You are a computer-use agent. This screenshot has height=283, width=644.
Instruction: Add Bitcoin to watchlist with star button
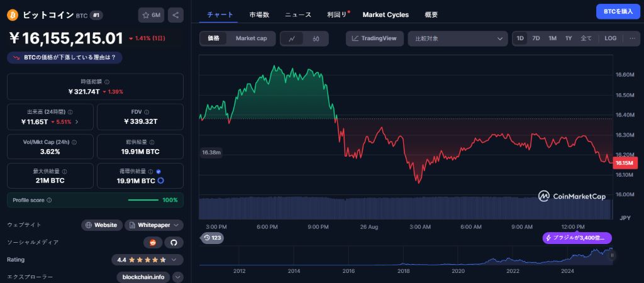[151, 15]
